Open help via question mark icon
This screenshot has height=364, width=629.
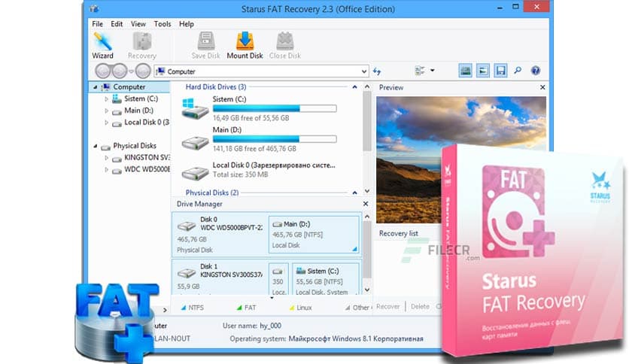tap(536, 71)
